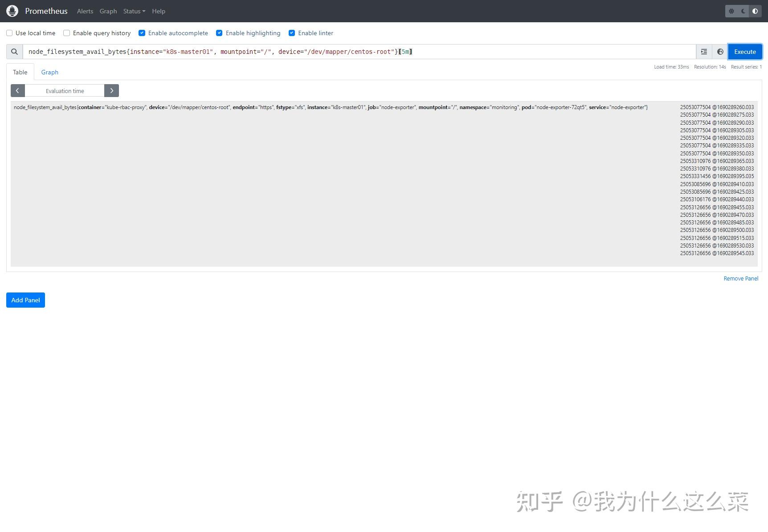Click the Add Panel button
768x532 pixels.
pos(25,300)
